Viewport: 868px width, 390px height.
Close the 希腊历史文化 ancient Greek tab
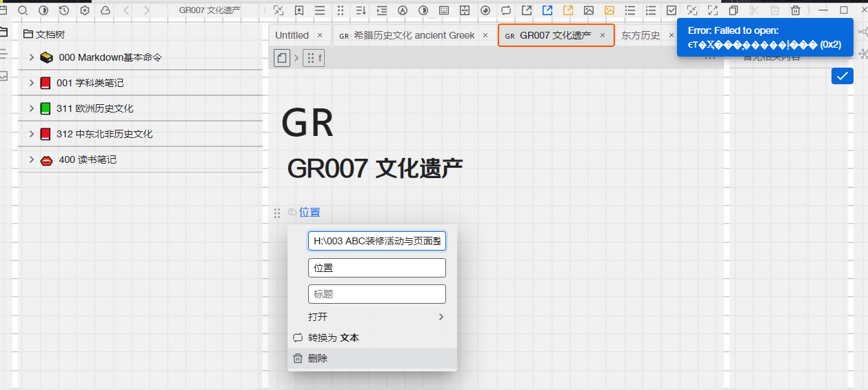tap(485, 35)
